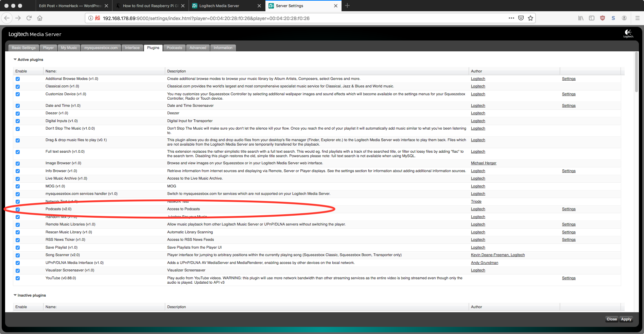Image resolution: width=644 pixels, height=334 pixels.
Task: Open Settings for Podcasts plugin
Action: 569,209
